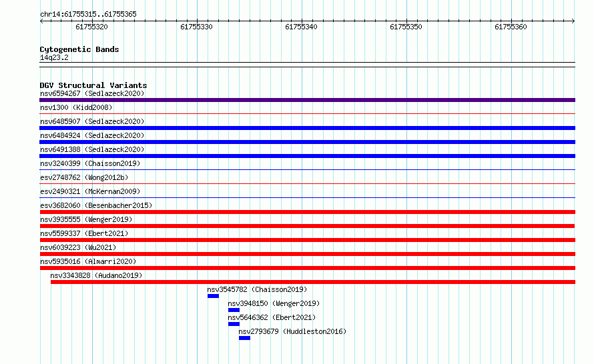Image resolution: width=594 pixels, height=364 pixels.
Task: Select the blue bar under nsv6484924
Action: tap(307, 142)
